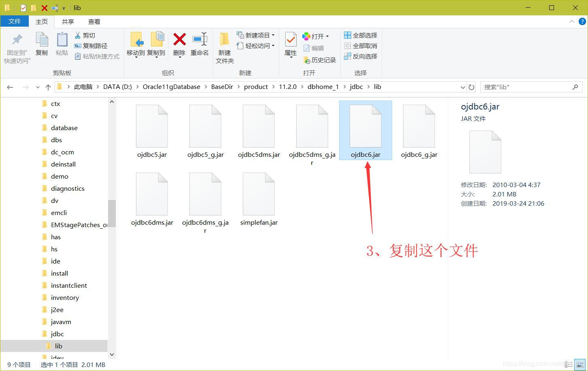Click the Edit (编辑) button
This screenshot has height=371, width=588.
314,48
